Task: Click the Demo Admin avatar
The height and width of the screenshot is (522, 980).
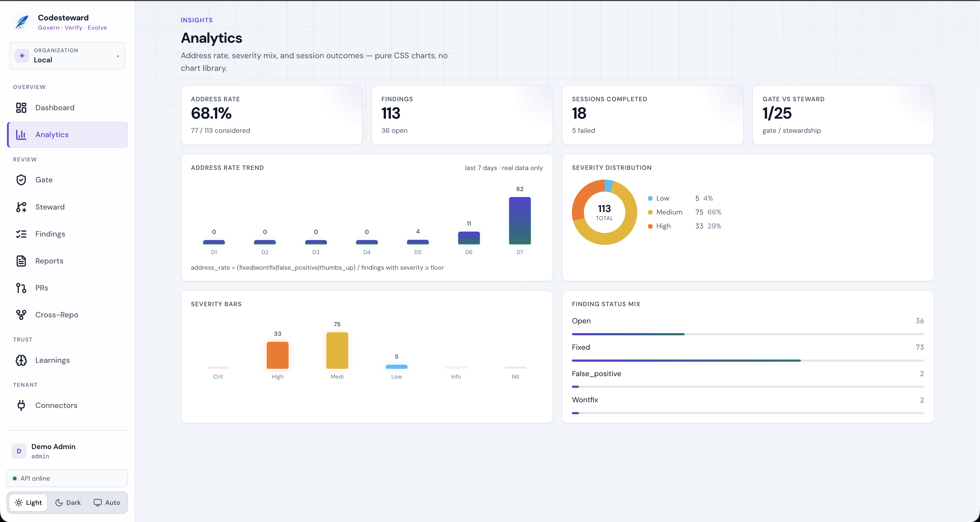Action: [19, 451]
